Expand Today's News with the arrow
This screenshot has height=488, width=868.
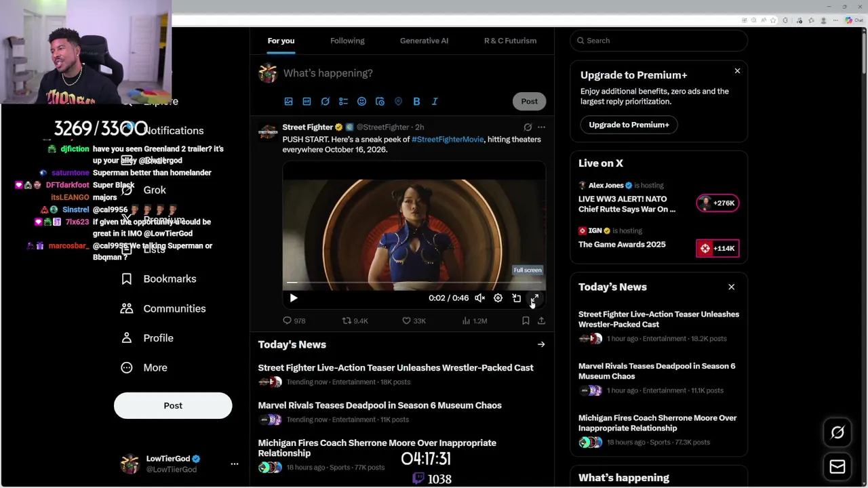coord(541,344)
